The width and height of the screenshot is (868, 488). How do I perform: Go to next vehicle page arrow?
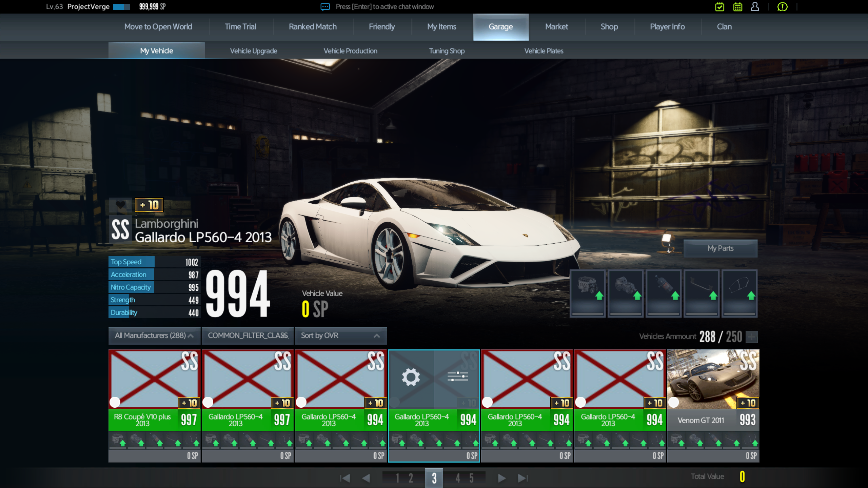502,478
